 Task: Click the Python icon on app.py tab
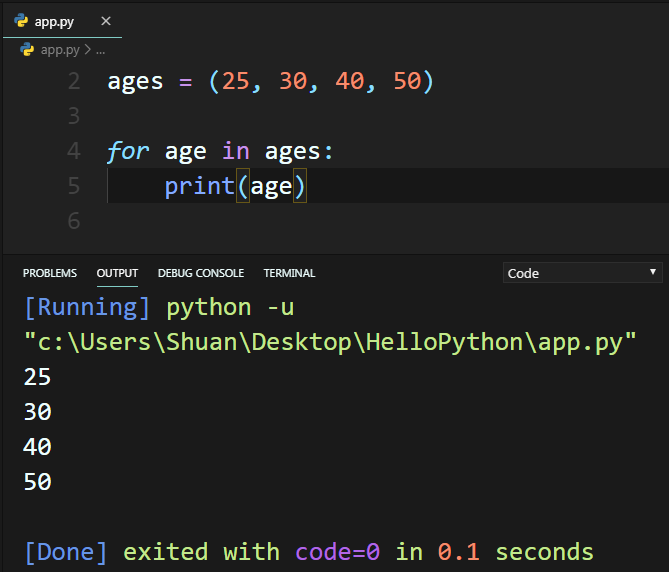[21, 20]
